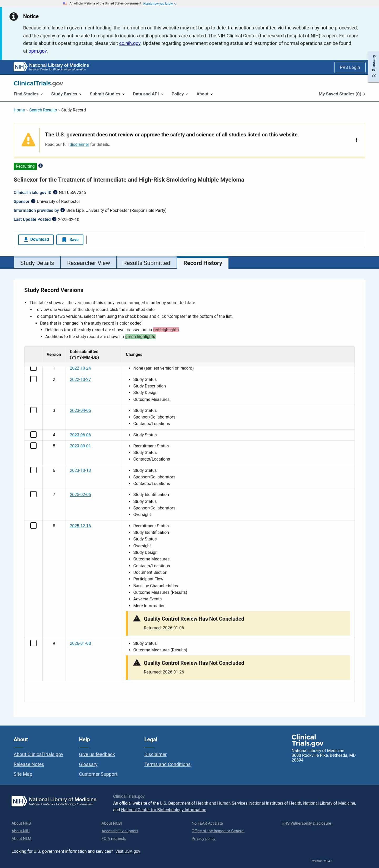Expand the Submit Studies menu
The width and height of the screenshot is (379, 868).
pos(107,94)
